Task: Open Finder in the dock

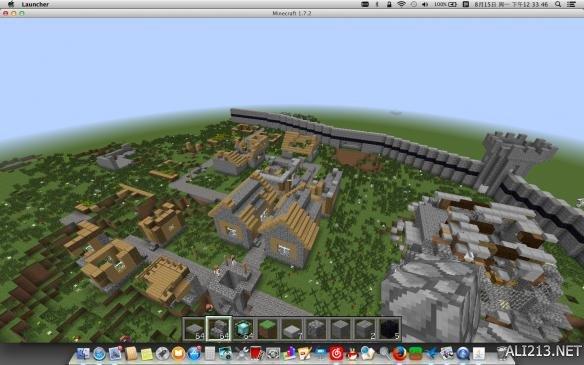Action: pyautogui.click(x=83, y=353)
